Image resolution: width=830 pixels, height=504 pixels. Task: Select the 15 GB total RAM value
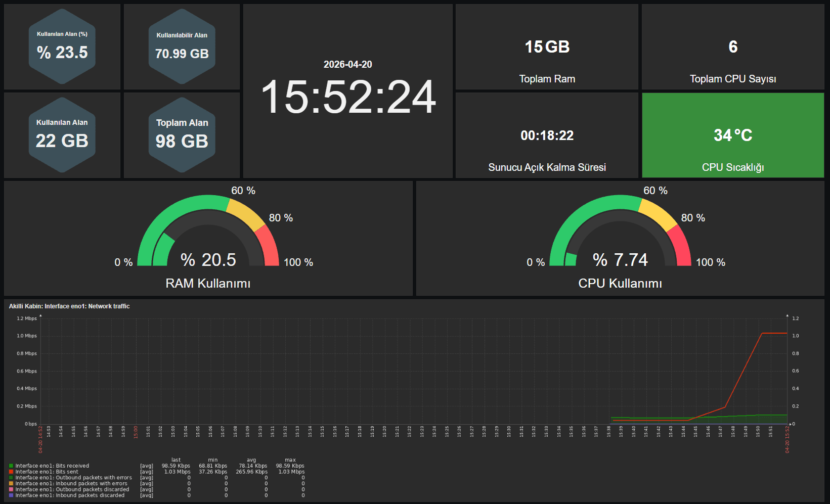[x=547, y=47]
